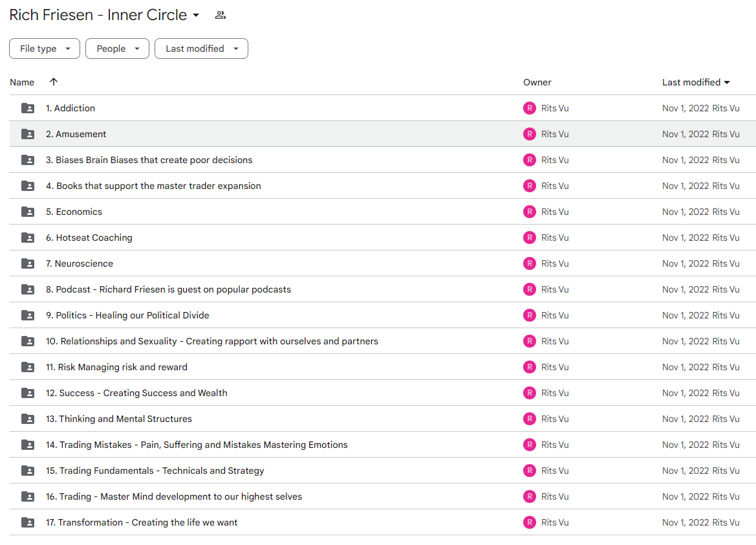Click the modified date in 4. Books row

click(x=686, y=186)
